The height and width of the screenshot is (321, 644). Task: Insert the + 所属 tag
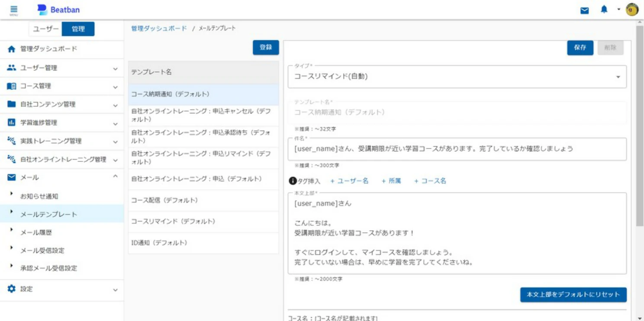click(391, 181)
